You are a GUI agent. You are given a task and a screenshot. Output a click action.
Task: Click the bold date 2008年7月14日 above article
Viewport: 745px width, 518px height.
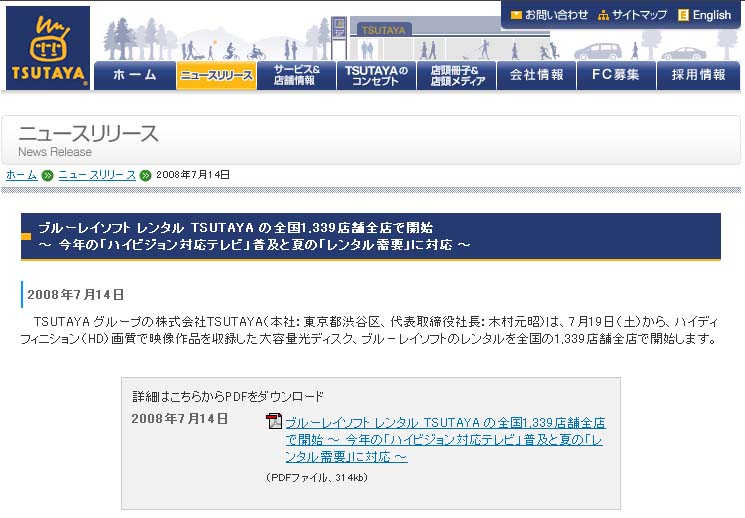click(76, 295)
